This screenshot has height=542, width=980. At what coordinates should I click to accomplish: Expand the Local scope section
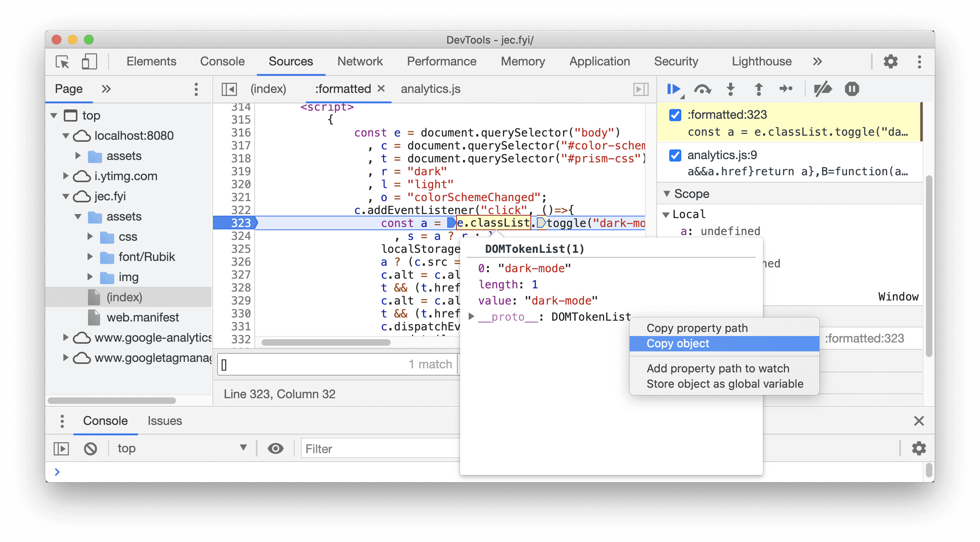click(667, 214)
